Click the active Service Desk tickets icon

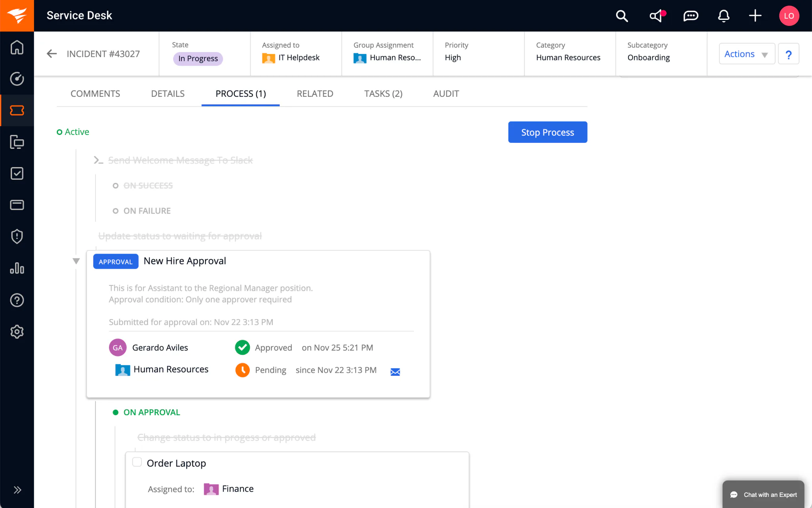click(17, 110)
